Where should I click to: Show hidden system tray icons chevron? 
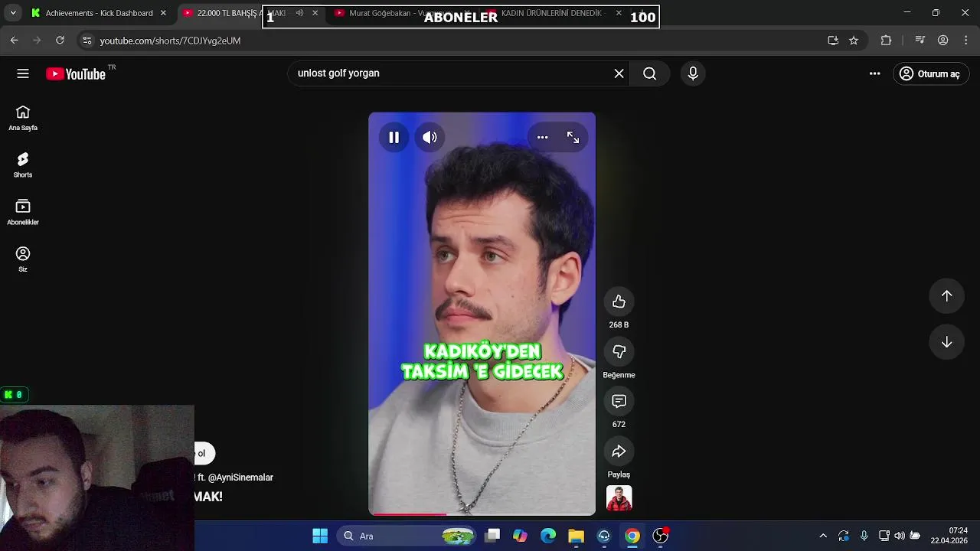[823, 536]
